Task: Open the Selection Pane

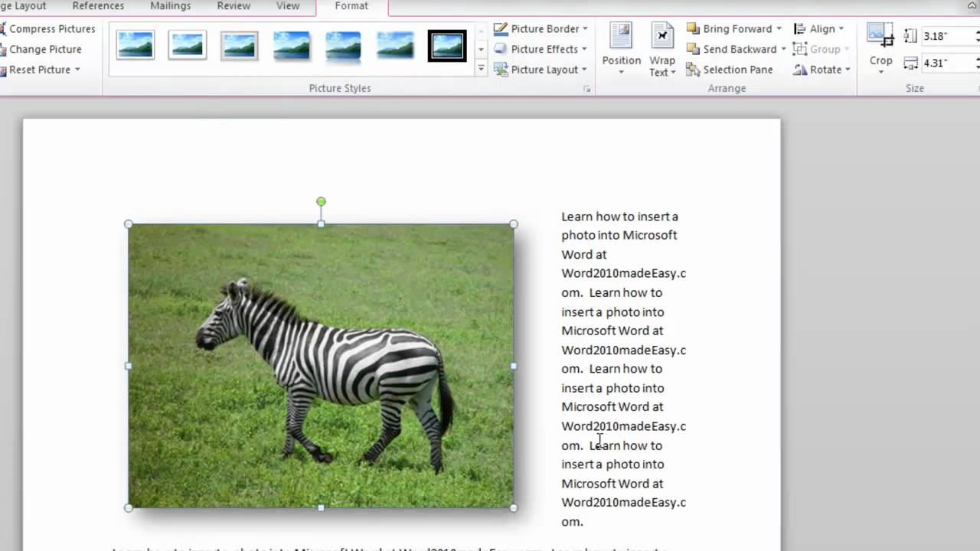Action: [730, 70]
